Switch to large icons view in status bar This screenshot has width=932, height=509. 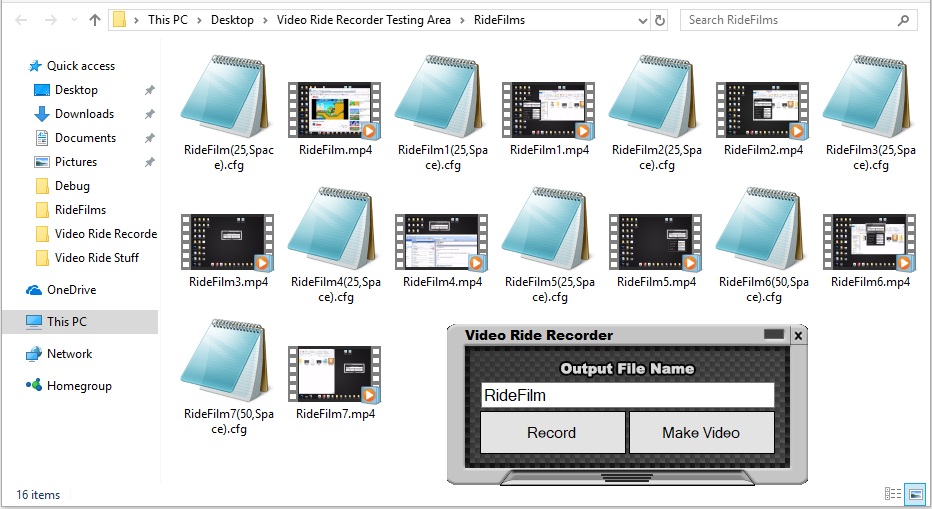(915, 494)
